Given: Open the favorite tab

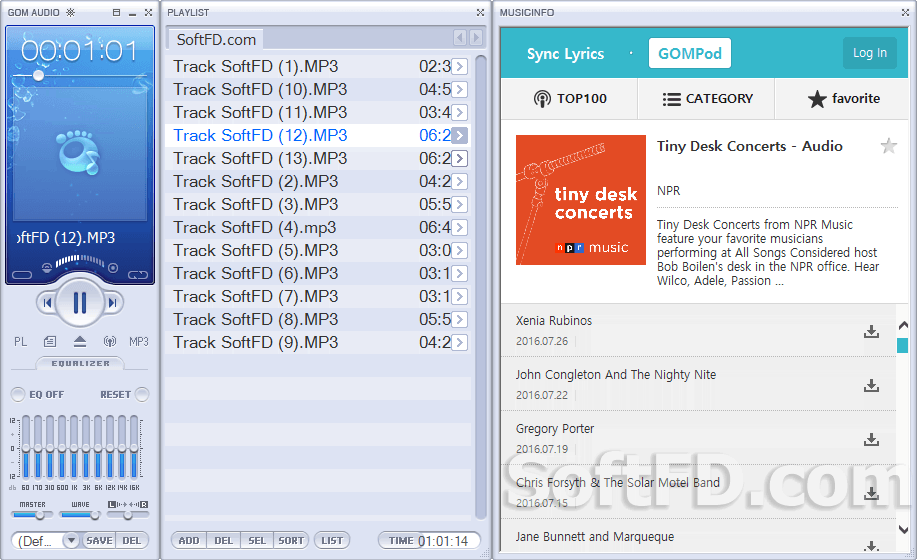Looking at the screenshot, I should [843, 99].
